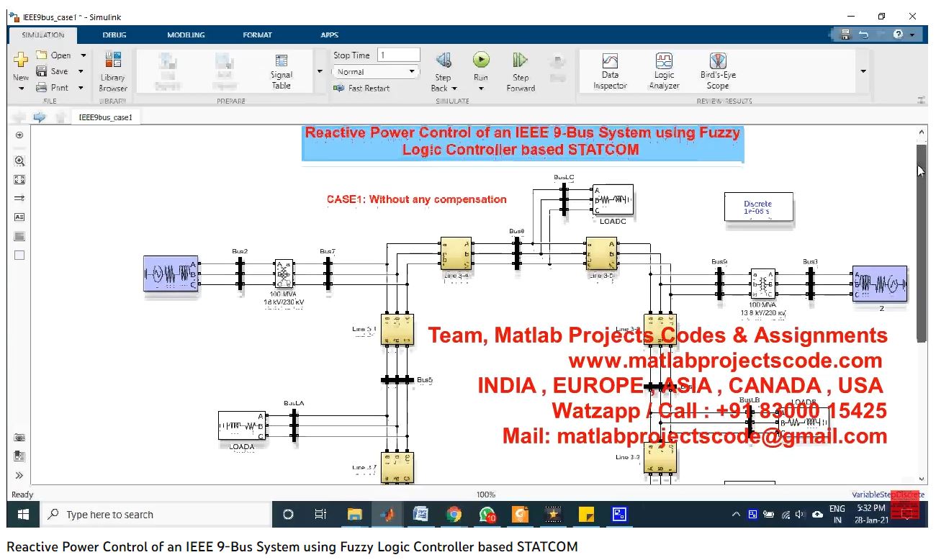
Task: Open the Signal Table
Action: pos(282,71)
